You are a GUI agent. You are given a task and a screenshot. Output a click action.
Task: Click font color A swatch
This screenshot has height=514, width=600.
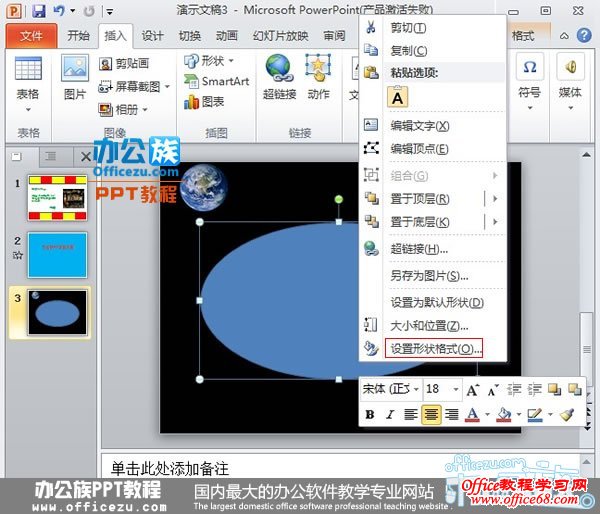tap(473, 414)
